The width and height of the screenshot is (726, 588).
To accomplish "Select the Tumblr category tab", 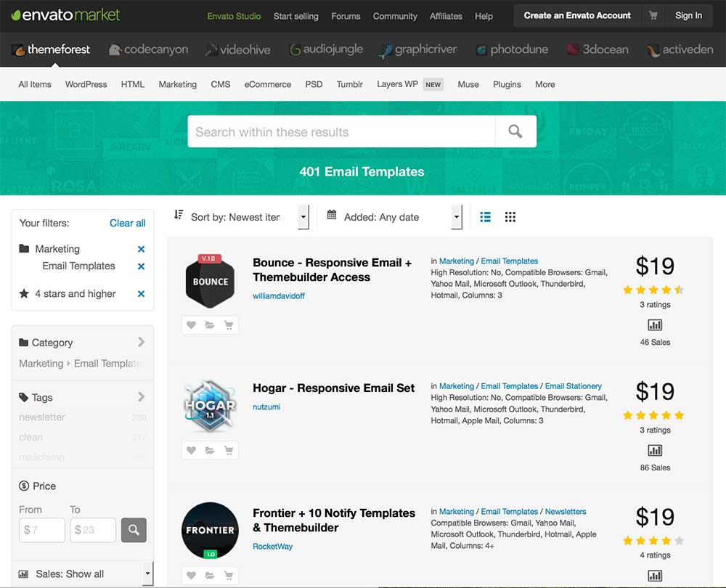I will point(350,84).
